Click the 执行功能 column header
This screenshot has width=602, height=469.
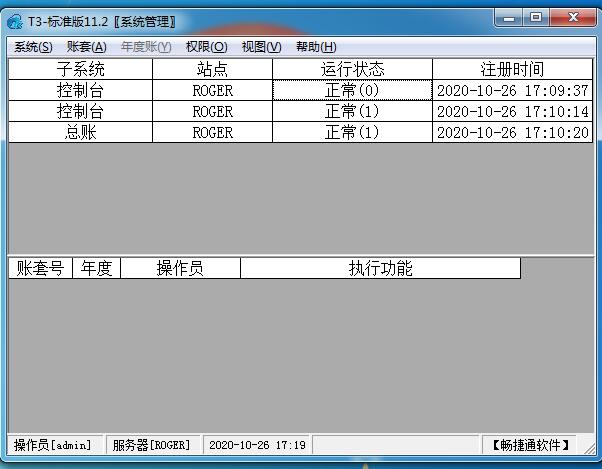click(x=380, y=268)
